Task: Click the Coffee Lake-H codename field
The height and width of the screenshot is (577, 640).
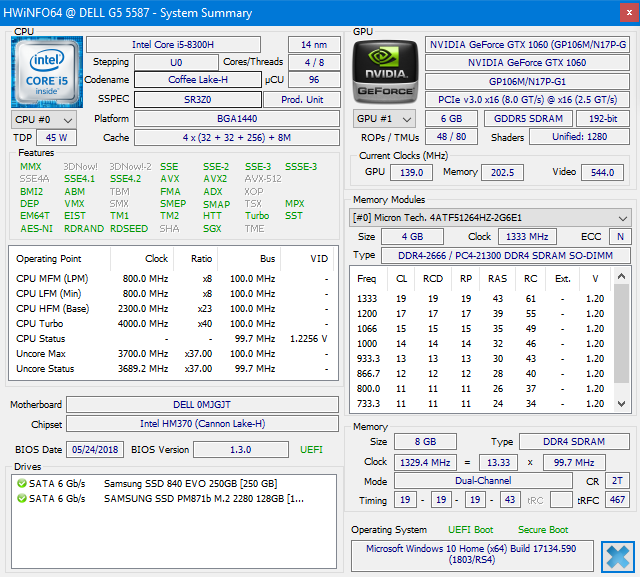Action: pos(198,80)
